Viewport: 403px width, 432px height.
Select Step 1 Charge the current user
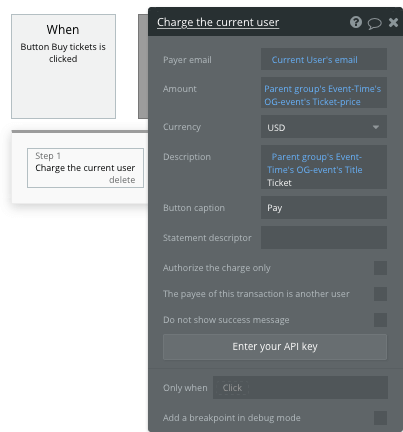pyautogui.click(x=85, y=168)
